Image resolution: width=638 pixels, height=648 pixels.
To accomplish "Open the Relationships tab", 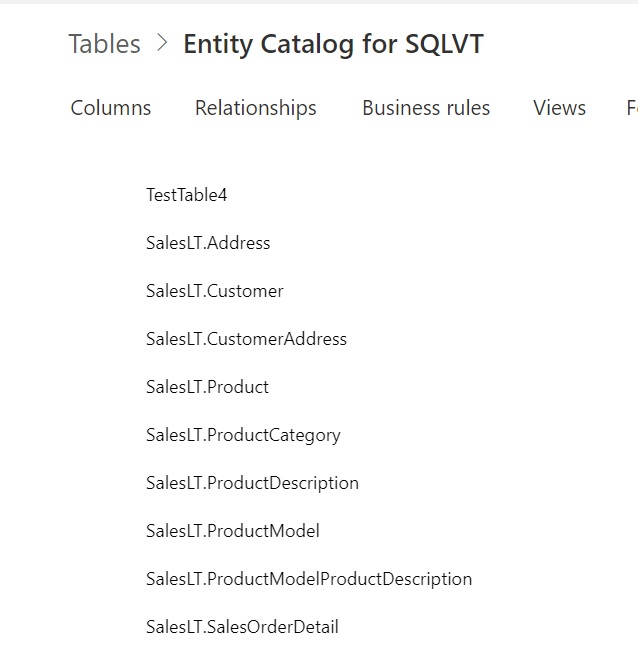I will coord(255,108).
